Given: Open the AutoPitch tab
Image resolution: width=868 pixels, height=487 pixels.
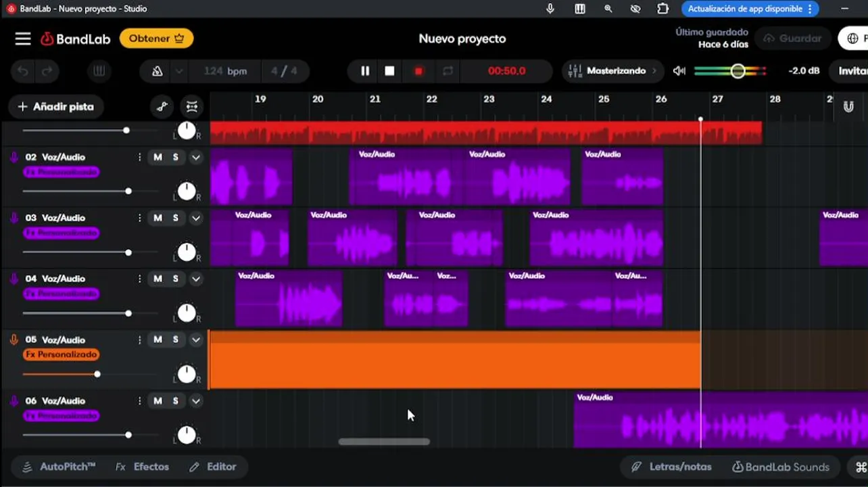Looking at the screenshot, I should point(59,467).
